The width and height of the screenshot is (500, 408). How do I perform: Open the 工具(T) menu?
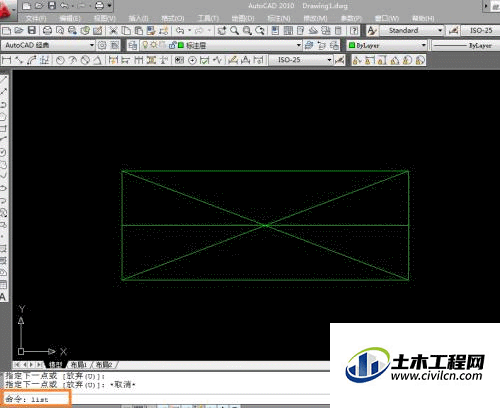pos(208,18)
